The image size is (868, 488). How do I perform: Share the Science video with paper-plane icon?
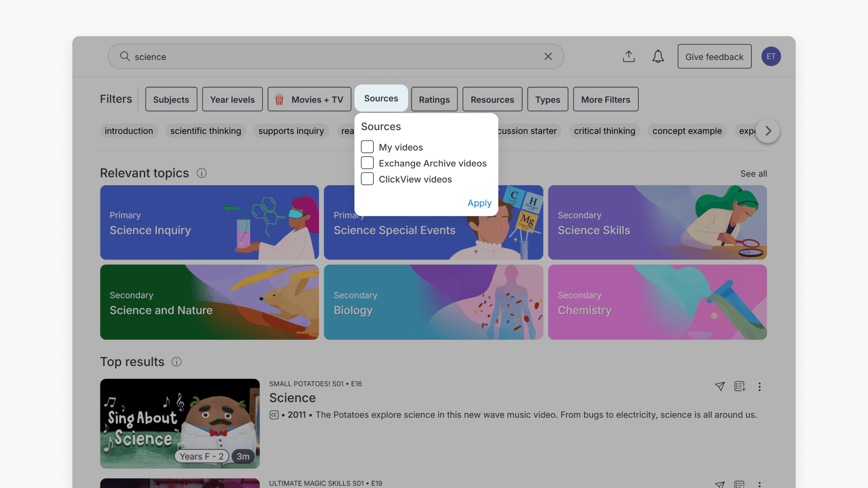coord(720,386)
